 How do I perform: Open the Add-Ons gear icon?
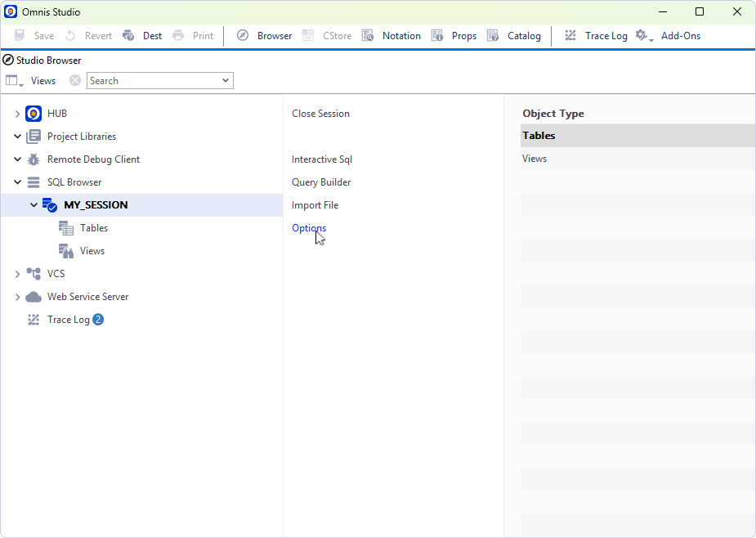click(x=644, y=36)
